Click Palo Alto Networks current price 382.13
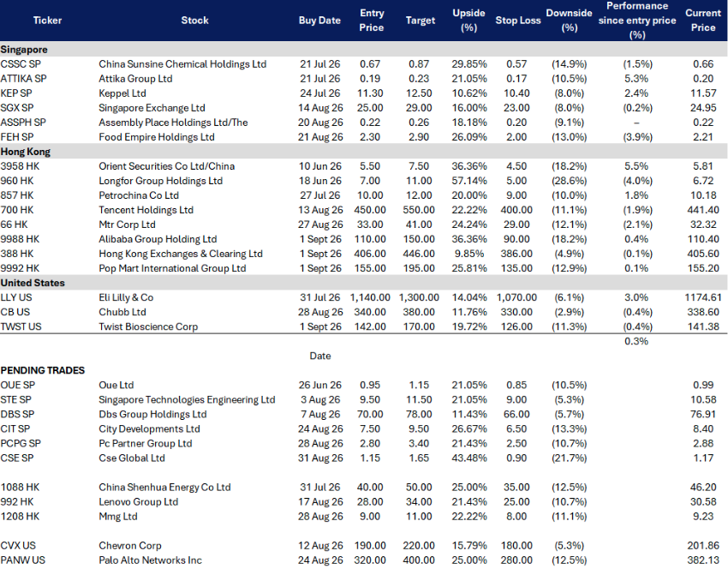 (703, 560)
